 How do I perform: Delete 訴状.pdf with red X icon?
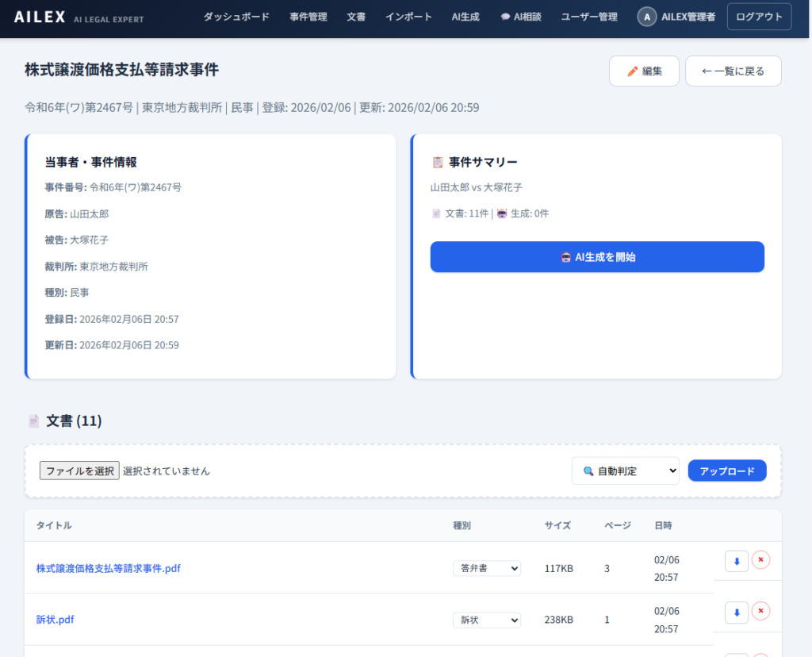[x=760, y=611]
